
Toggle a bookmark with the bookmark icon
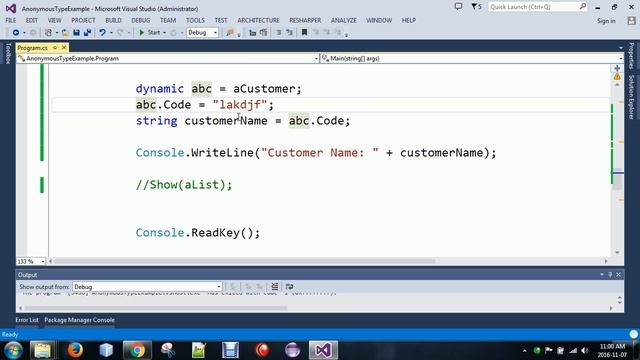(304, 32)
